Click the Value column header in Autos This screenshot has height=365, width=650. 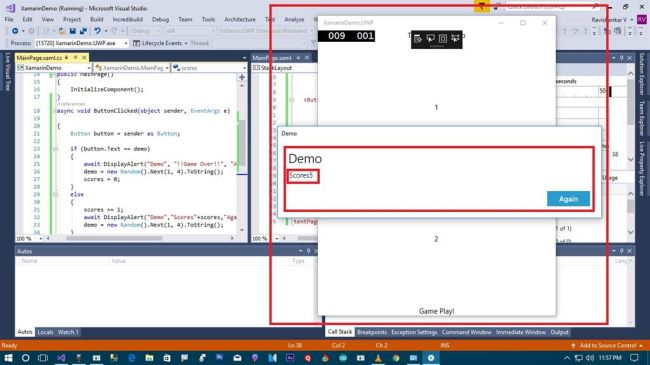click(118, 261)
